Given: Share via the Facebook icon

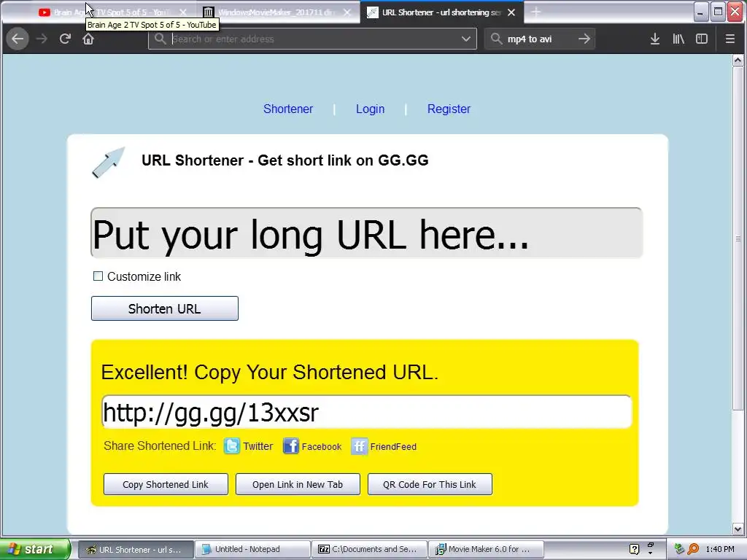Looking at the screenshot, I should tap(290, 446).
